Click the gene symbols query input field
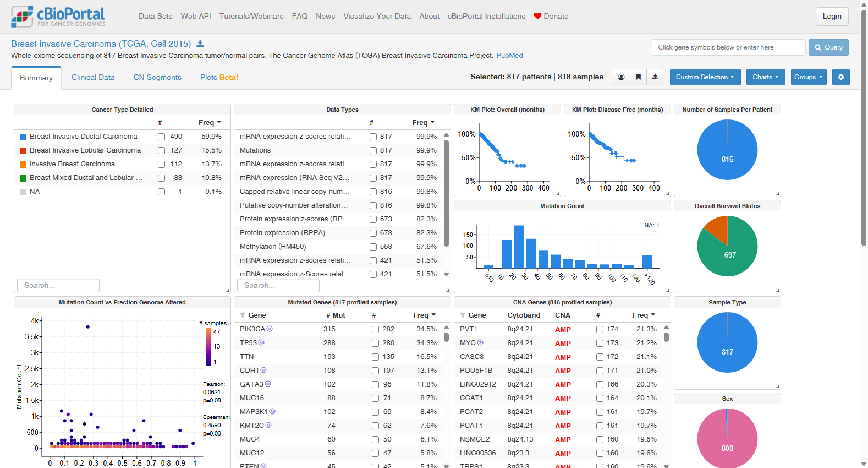 pyautogui.click(x=729, y=47)
